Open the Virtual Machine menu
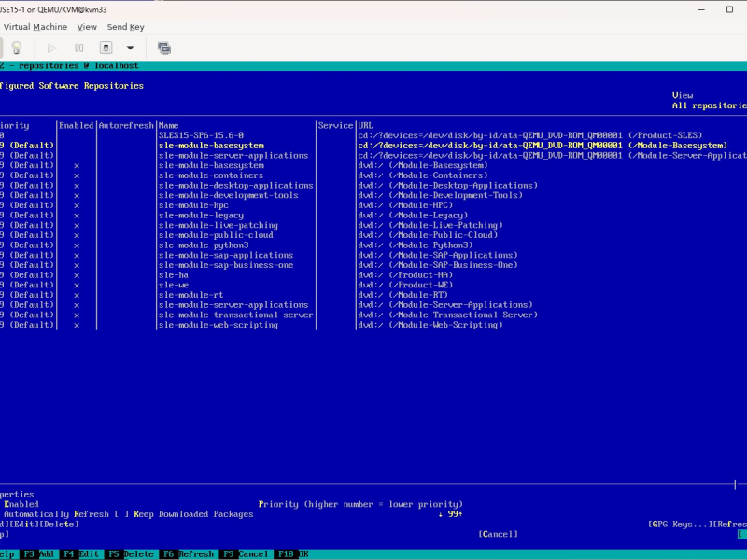The height and width of the screenshot is (560, 747). (x=35, y=27)
